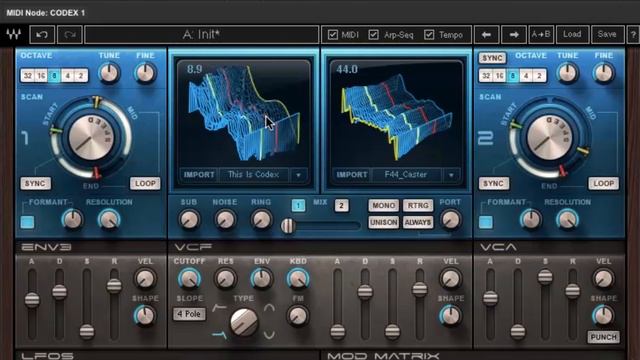Select band-reject filter type icon
The width and height of the screenshot is (640, 360).
[269, 336]
